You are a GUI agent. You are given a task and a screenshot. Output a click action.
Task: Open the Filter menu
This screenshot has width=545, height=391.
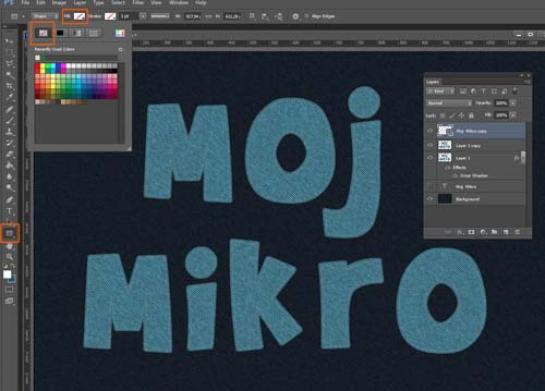point(138,3)
